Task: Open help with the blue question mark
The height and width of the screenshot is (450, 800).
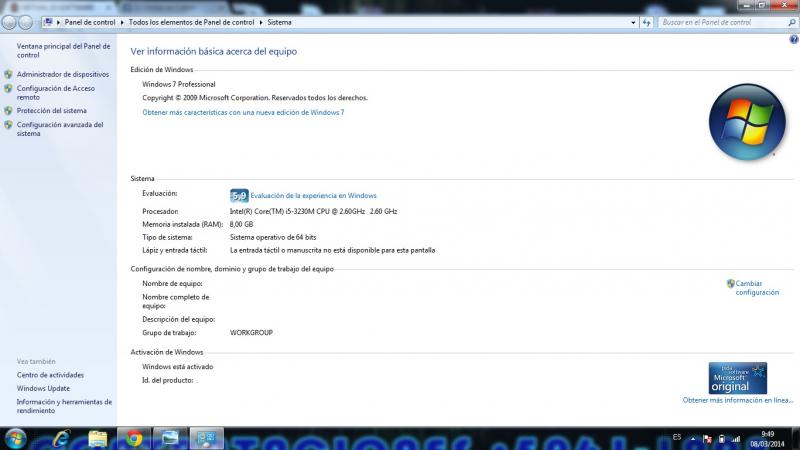Action: (x=794, y=39)
